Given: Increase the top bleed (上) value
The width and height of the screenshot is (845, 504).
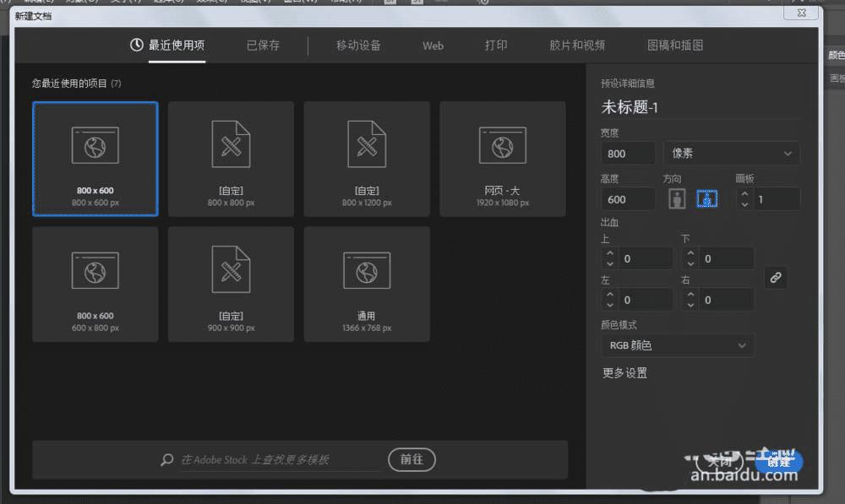Looking at the screenshot, I should click(x=610, y=253).
